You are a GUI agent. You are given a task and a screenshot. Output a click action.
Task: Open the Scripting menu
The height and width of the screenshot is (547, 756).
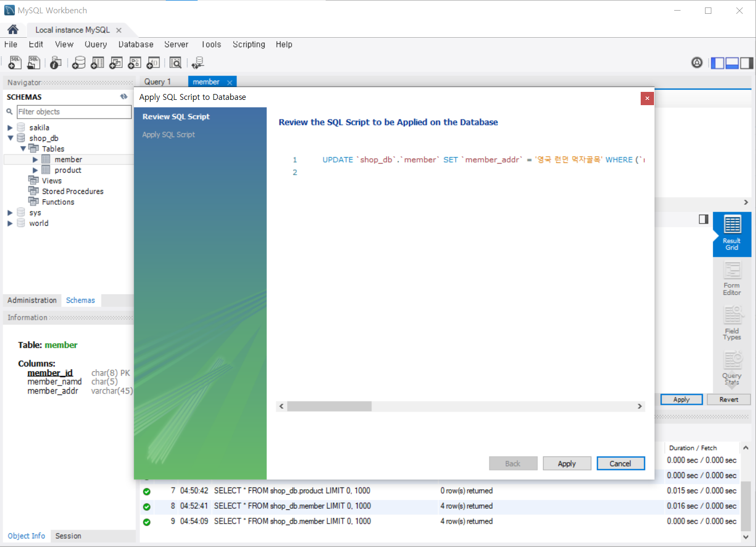coord(249,45)
